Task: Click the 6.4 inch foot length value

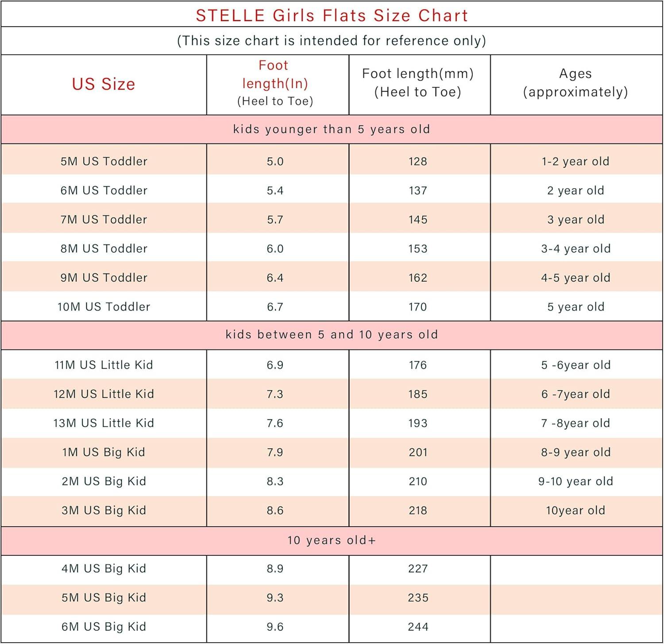Action: pyautogui.click(x=275, y=278)
